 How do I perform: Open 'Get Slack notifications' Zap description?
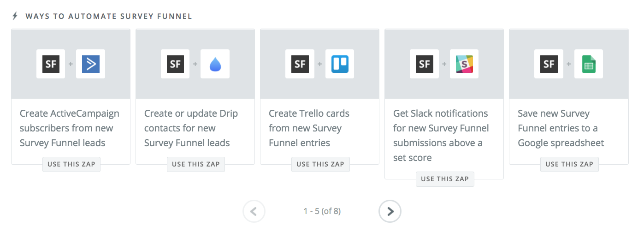(x=440, y=135)
